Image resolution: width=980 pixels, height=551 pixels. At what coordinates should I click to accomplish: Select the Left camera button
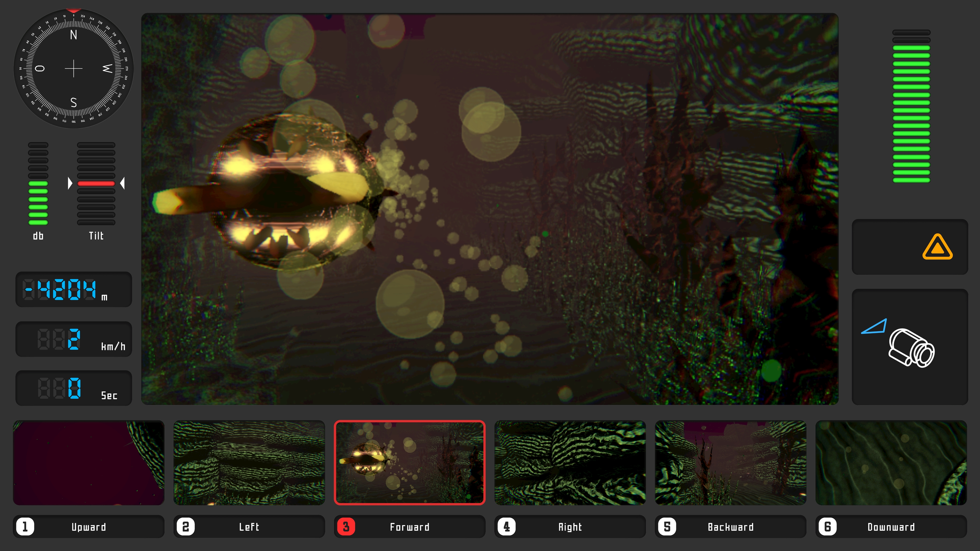(x=249, y=527)
